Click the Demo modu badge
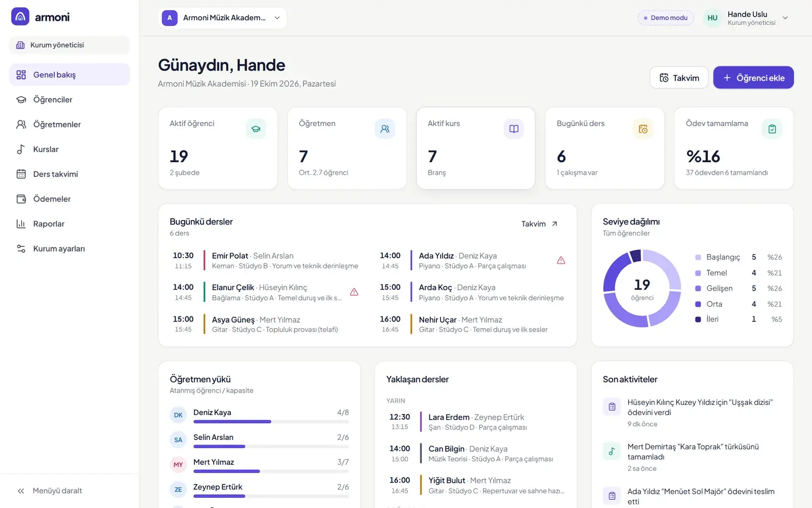This screenshot has width=812, height=508. pyautogui.click(x=665, y=18)
